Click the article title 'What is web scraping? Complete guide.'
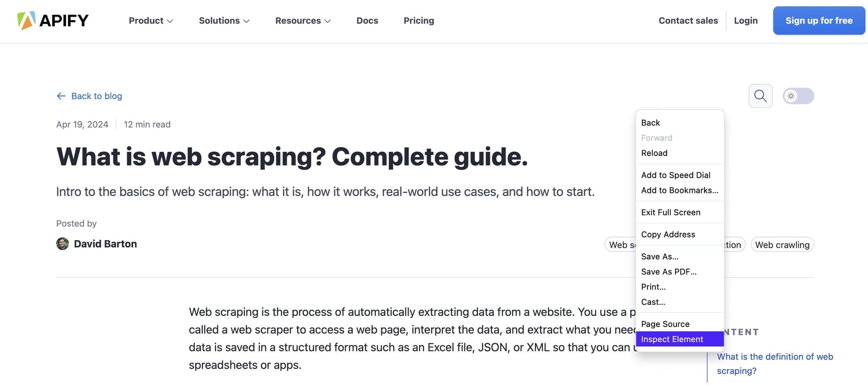This screenshot has width=868, height=385. click(292, 157)
